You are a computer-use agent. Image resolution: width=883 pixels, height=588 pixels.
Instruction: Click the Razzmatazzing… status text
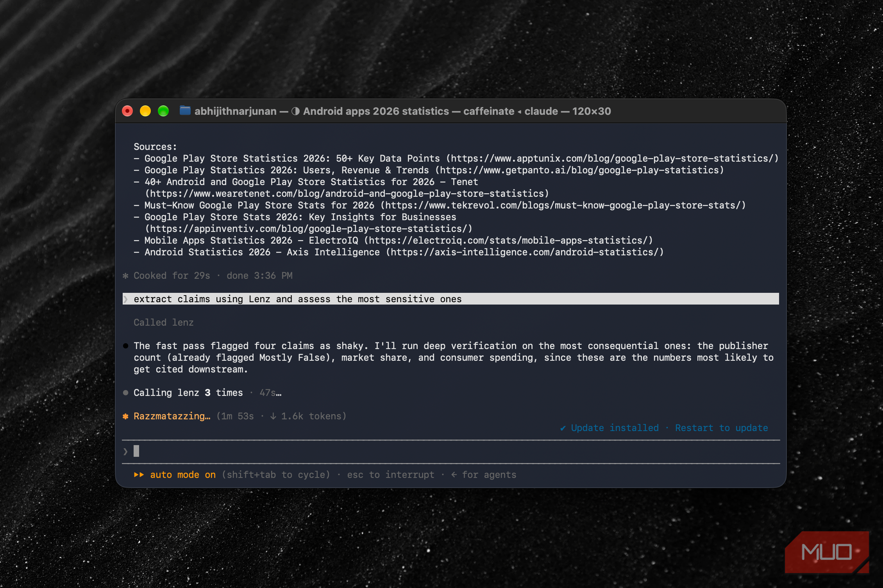tap(172, 416)
